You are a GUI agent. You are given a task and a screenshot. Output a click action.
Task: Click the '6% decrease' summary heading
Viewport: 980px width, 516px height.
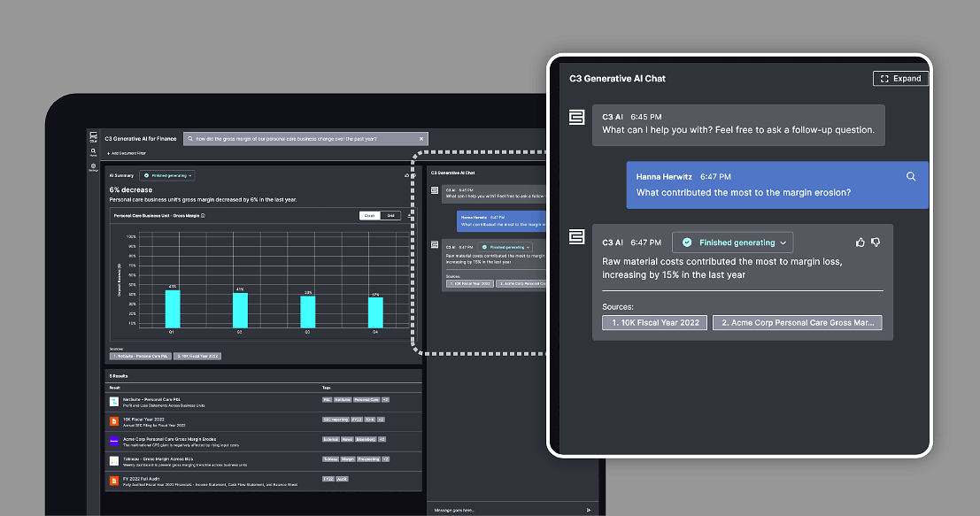point(131,189)
